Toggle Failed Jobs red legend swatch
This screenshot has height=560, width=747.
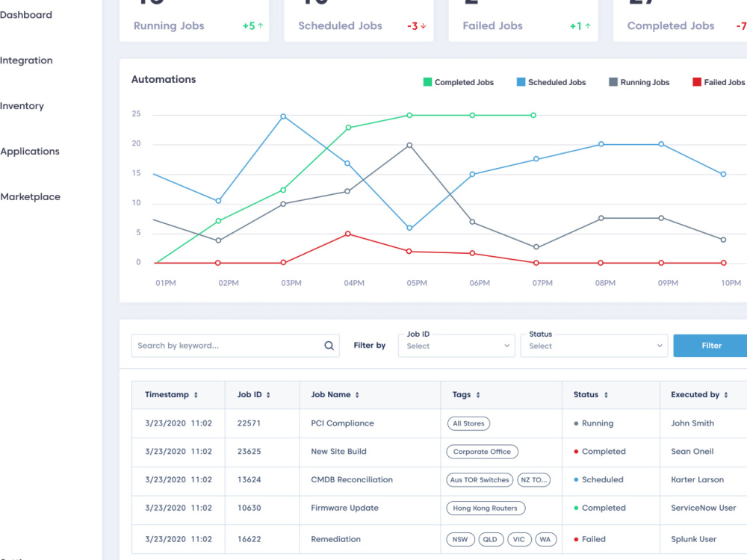click(696, 82)
